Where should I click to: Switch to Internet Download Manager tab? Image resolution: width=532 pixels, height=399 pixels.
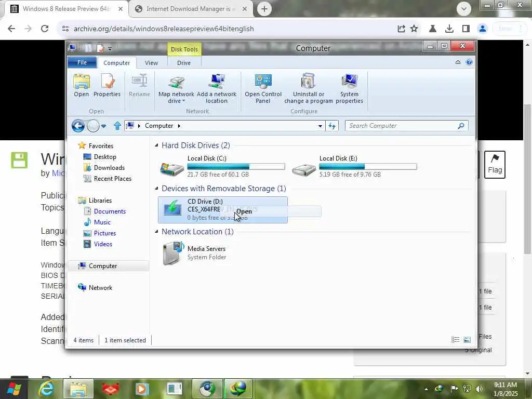point(191,9)
